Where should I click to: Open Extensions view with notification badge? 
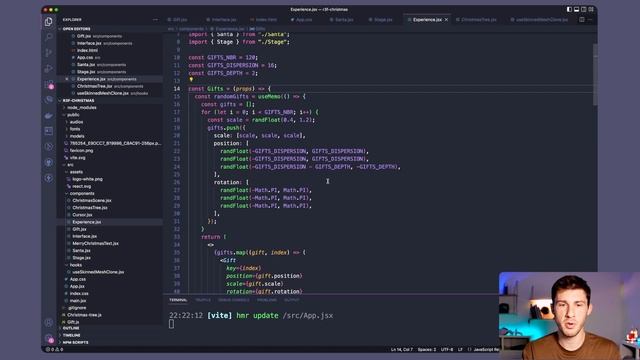[49, 84]
